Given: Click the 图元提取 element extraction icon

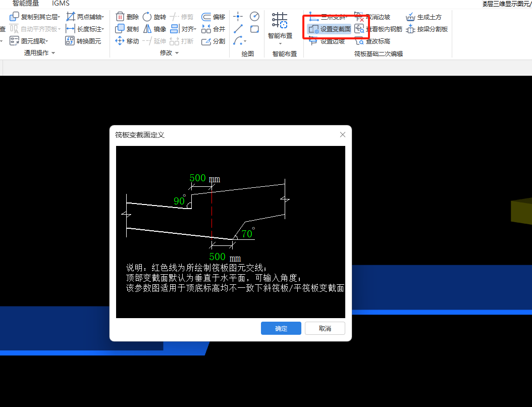Looking at the screenshot, I should (14, 41).
